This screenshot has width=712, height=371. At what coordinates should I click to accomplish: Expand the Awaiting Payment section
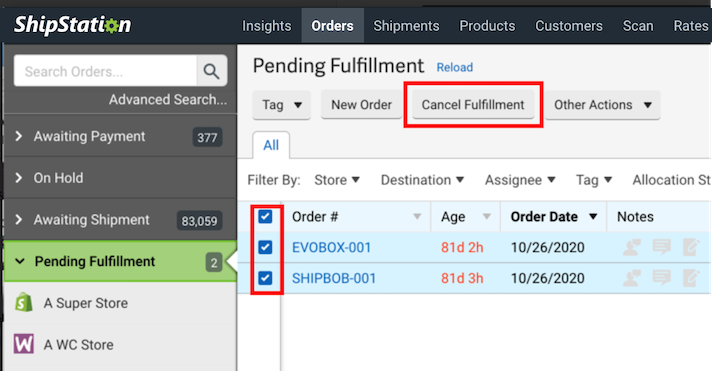pyautogui.click(x=19, y=136)
